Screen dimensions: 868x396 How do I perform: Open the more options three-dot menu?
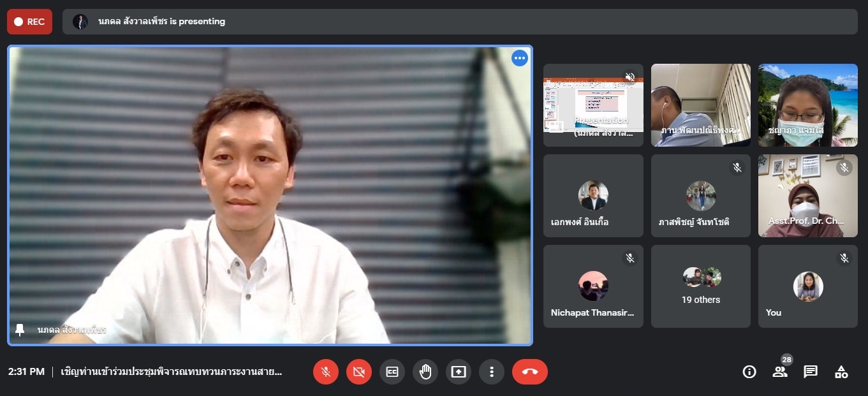click(x=492, y=372)
